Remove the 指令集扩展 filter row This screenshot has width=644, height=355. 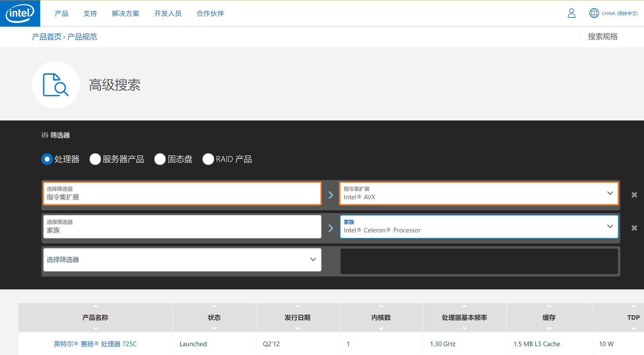tap(634, 195)
